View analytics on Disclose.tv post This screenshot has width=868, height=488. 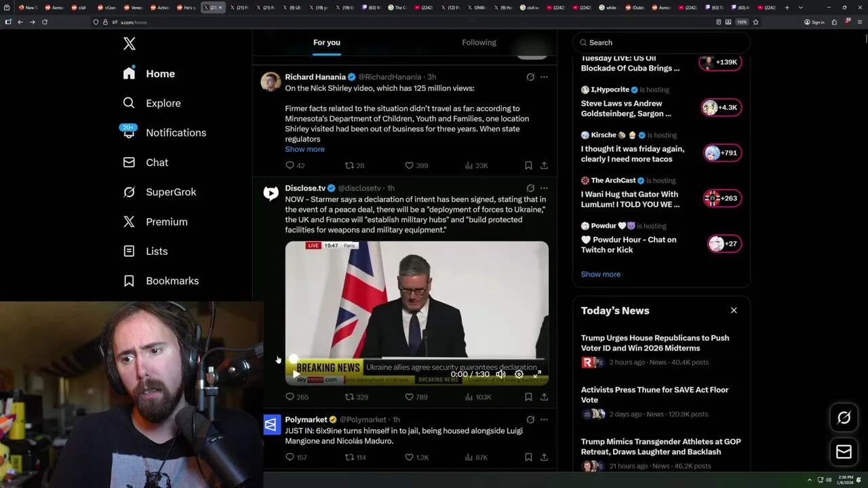pos(477,397)
